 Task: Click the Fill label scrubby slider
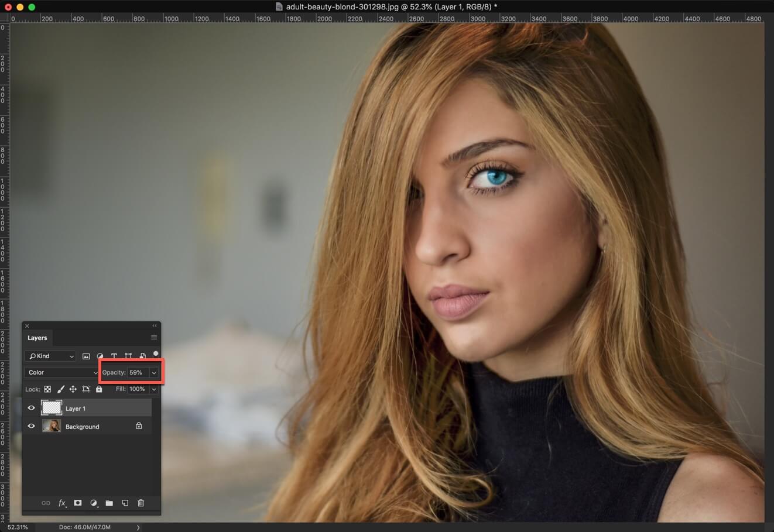click(x=121, y=389)
